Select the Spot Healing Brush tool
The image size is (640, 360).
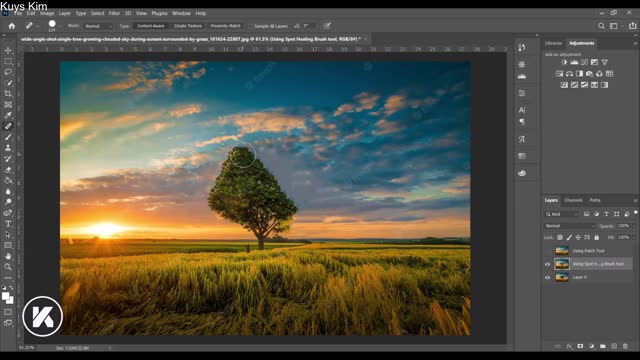8,126
